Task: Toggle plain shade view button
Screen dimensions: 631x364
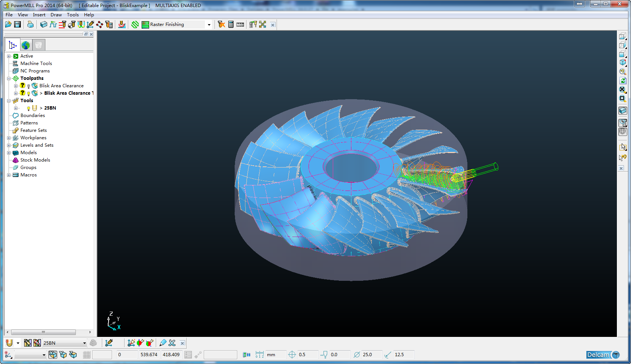Action: (623, 123)
